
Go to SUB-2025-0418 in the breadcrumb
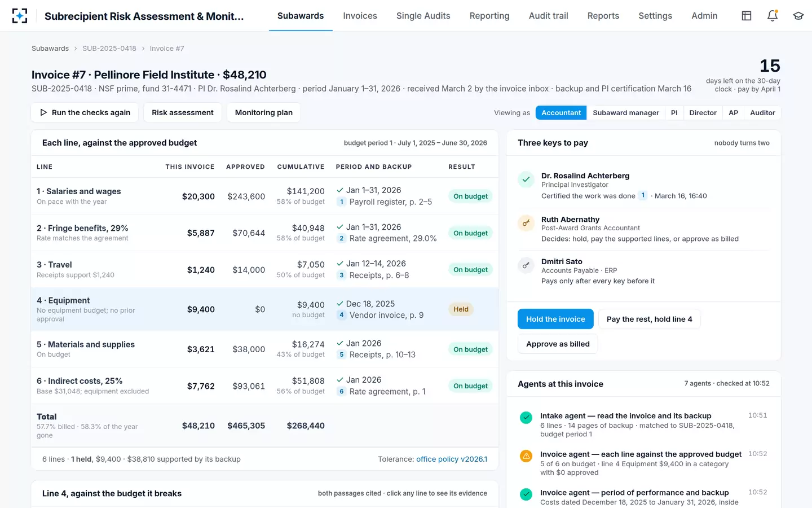click(109, 49)
